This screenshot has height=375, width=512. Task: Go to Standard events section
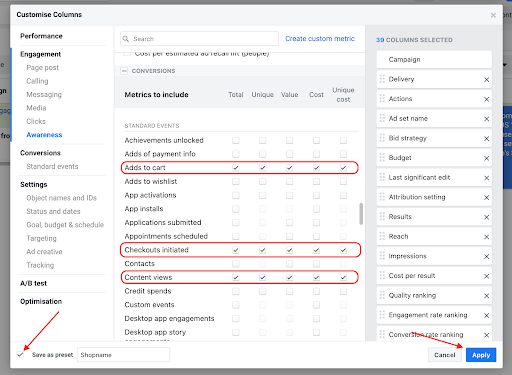[x=52, y=166]
